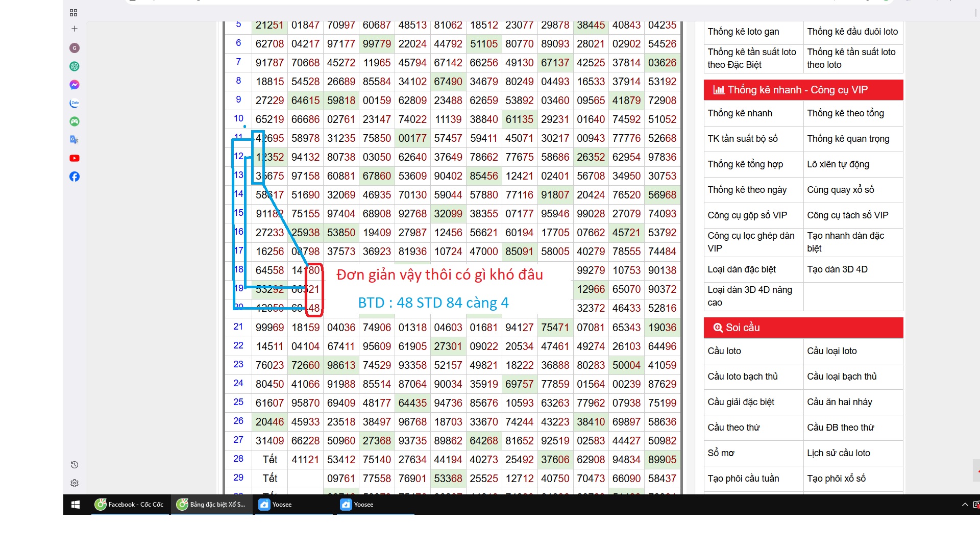Viewport: 980px width, 551px height.
Task: Expand the system tray hidden icons chevron
Action: pyautogui.click(x=965, y=505)
